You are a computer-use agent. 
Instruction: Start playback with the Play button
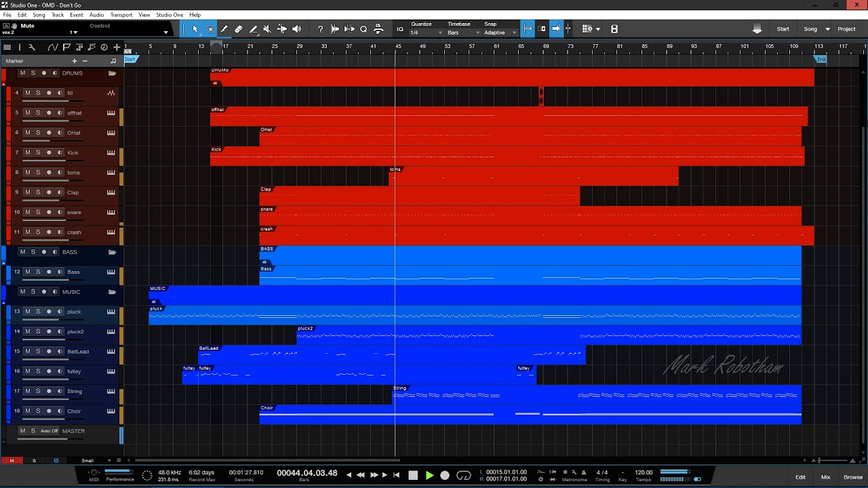(x=429, y=476)
